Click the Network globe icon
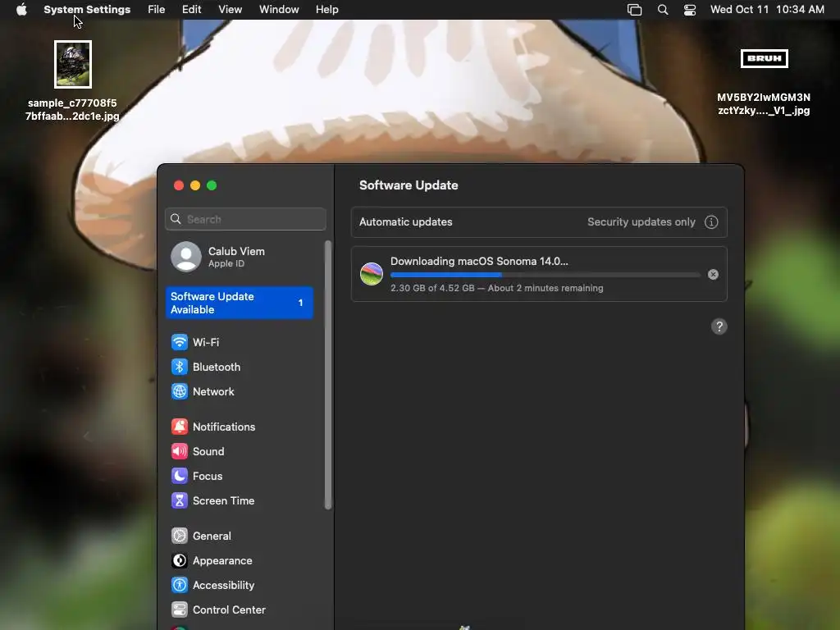Viewport: 840px width, 630px height. pos(180,391)
